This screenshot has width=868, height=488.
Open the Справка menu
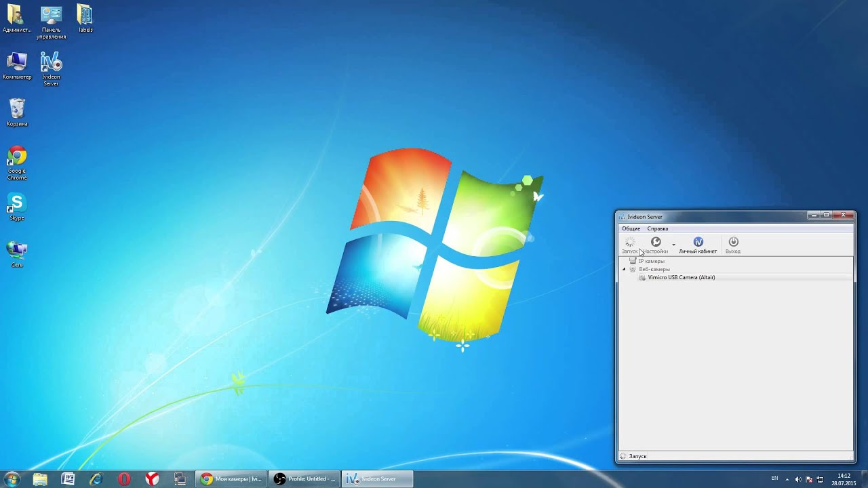point(658,228)
